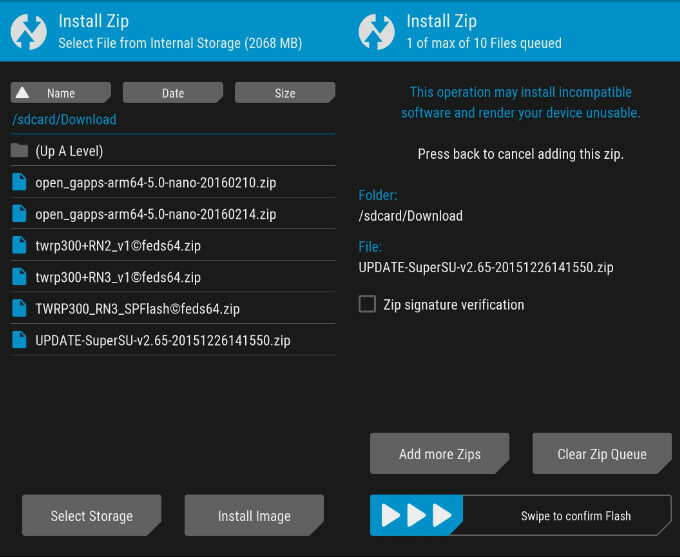Click file icon beside TWRP300_RN3_SPFlash©feds64.zip
This screenshot has width=680, height=557.
pyautogui.click(x=19, y=308)
